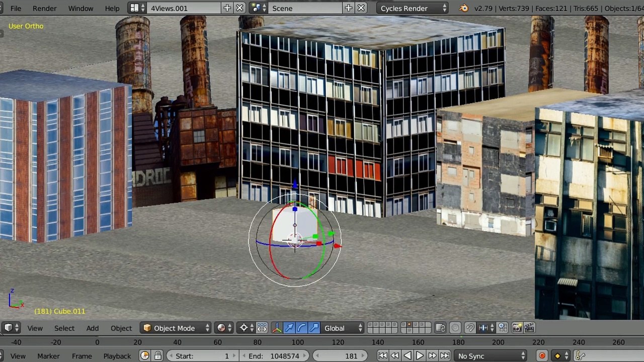
Task: Open the screen layout browser icon
Action: click(x=137, y=8)
